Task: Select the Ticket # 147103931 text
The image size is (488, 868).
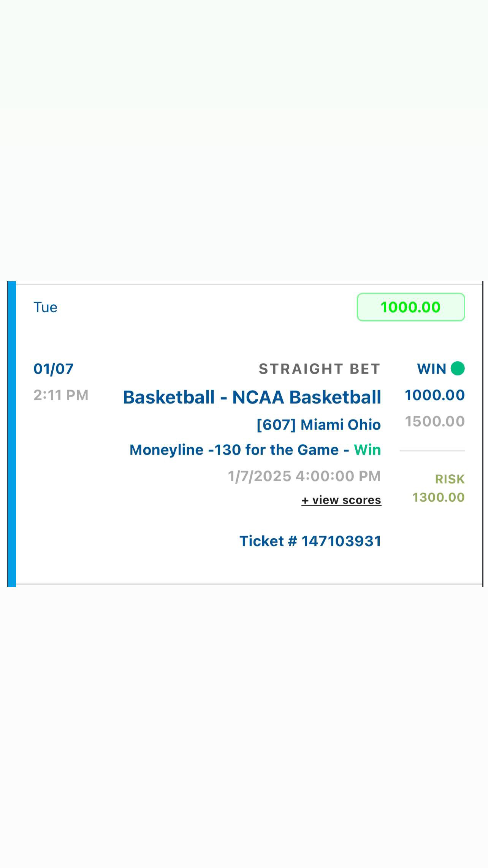Action: click(310, 541)
